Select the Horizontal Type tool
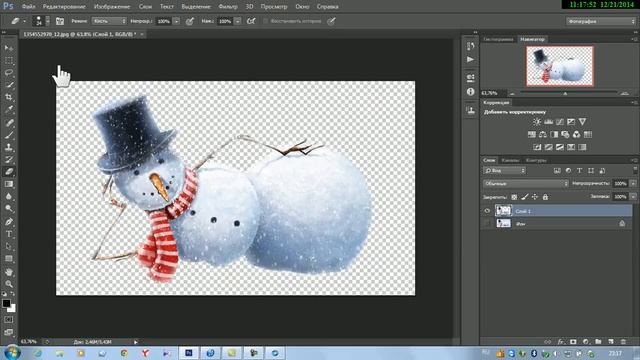This screenshot has width=640, height=360. (x=9, y=234)
